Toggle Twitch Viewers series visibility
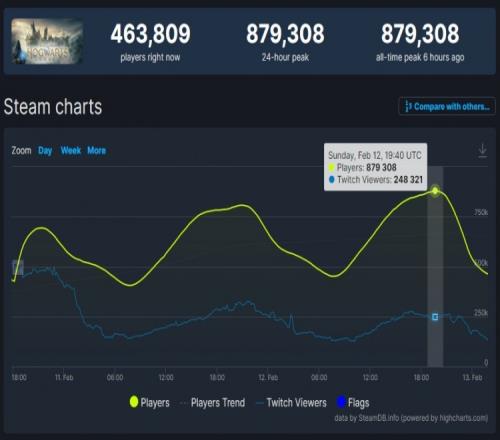This screenshot has height=440, width=500. (291, 402)
